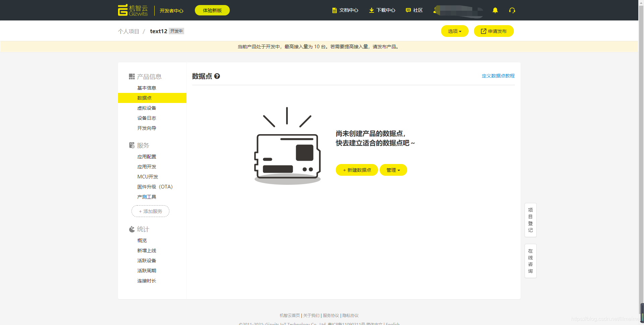
Task: Select 数据点 in sidebar
Action: click(152, 98)
